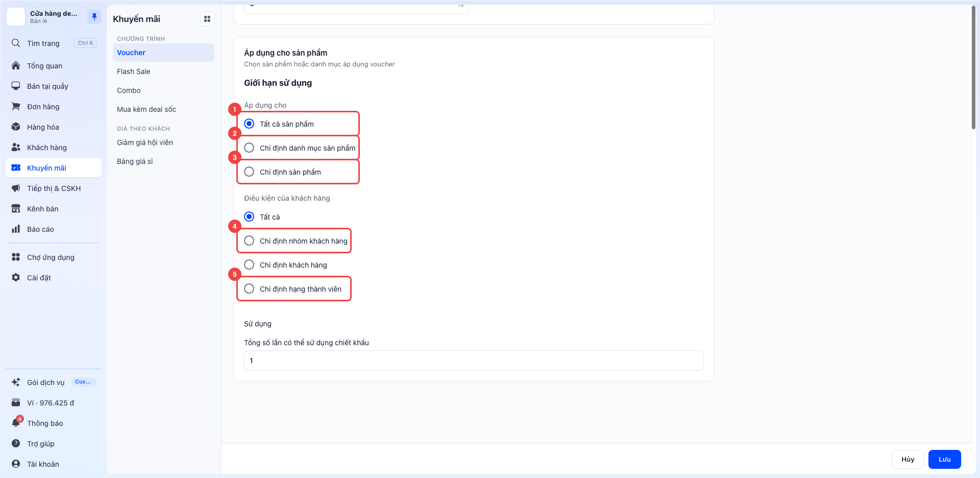Click the Tổng quan home icon
The width and height of the screenshot is (980, 478).
[16, 65]
